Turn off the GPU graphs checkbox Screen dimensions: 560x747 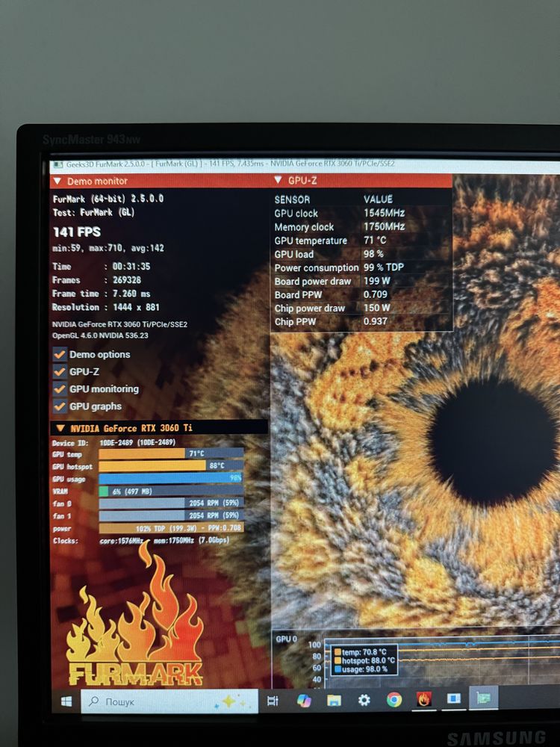[x=60, y=406]
